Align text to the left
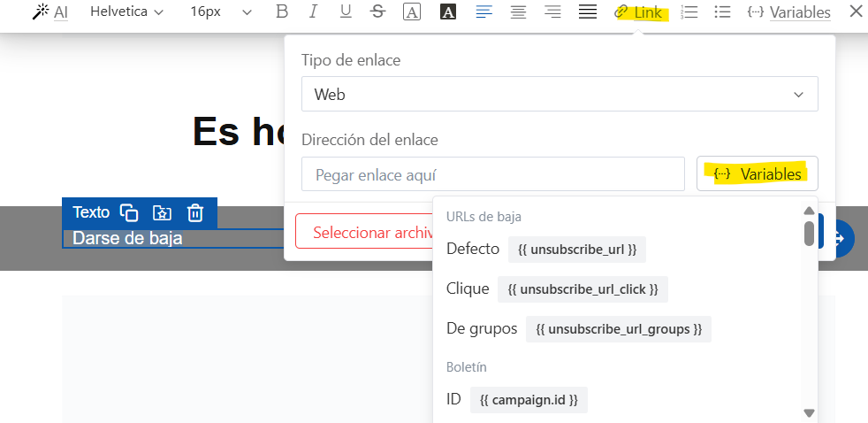The width and height of the screenshot is (868, 423). pyautogui.click(x=483, y=12)
